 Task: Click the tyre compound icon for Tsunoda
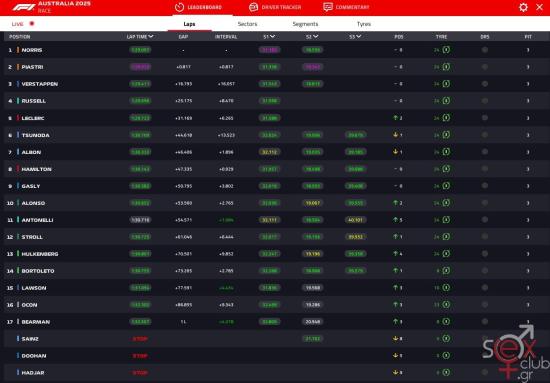pos(446,135)
